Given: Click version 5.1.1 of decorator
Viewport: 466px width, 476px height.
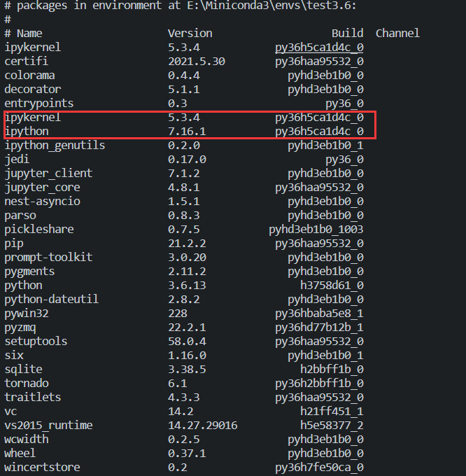Looking at the screenshot, I should pos(184,90).
